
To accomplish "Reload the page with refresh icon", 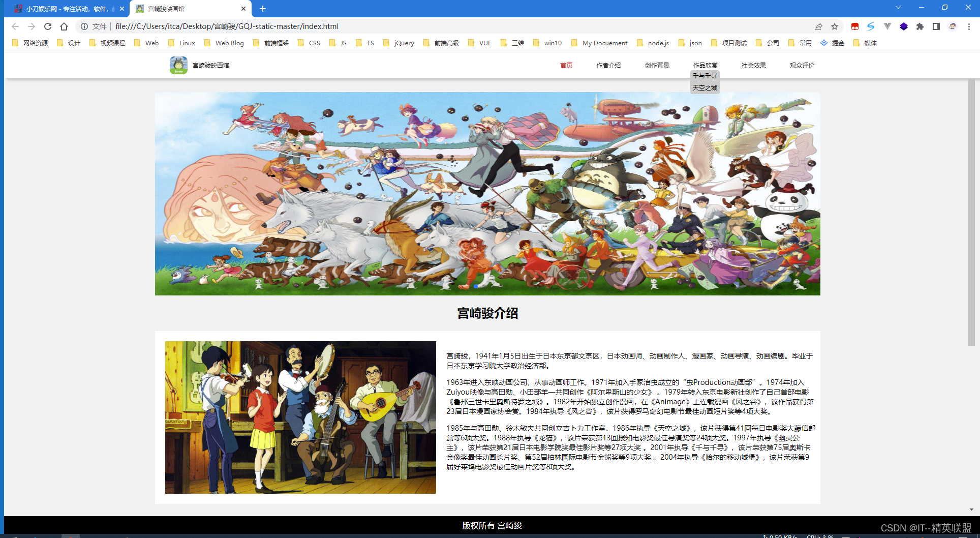I will (x=48, y=26).
